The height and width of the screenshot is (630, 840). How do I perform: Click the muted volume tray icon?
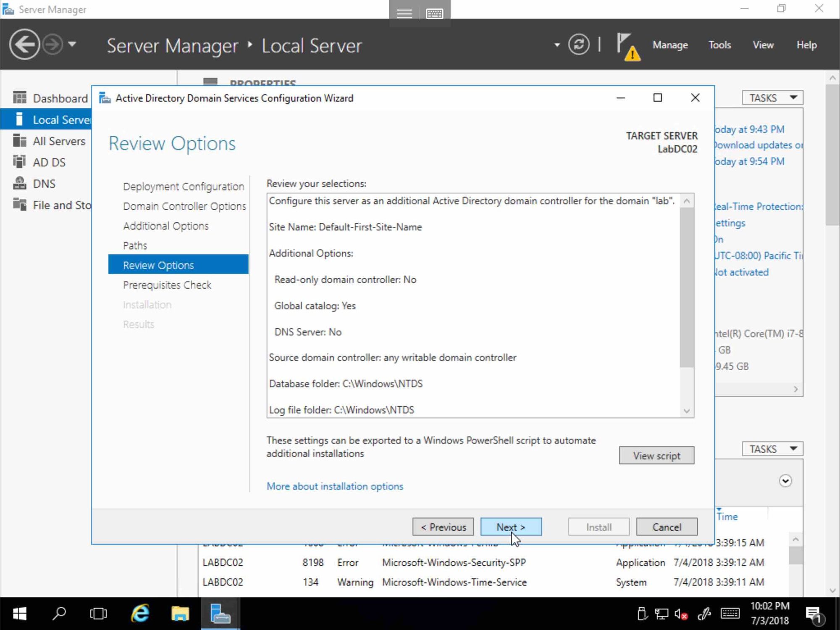pyautogui.click(x=681, y=614)
